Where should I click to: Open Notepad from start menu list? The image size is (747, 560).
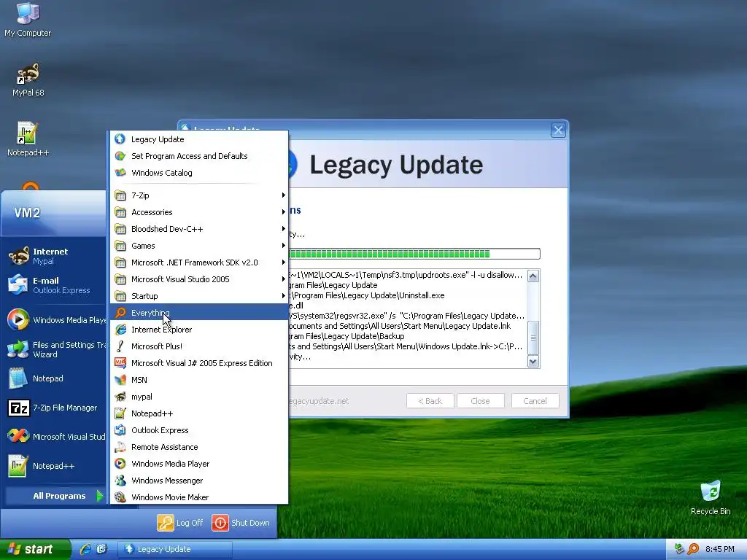click(x=55, y=378)
